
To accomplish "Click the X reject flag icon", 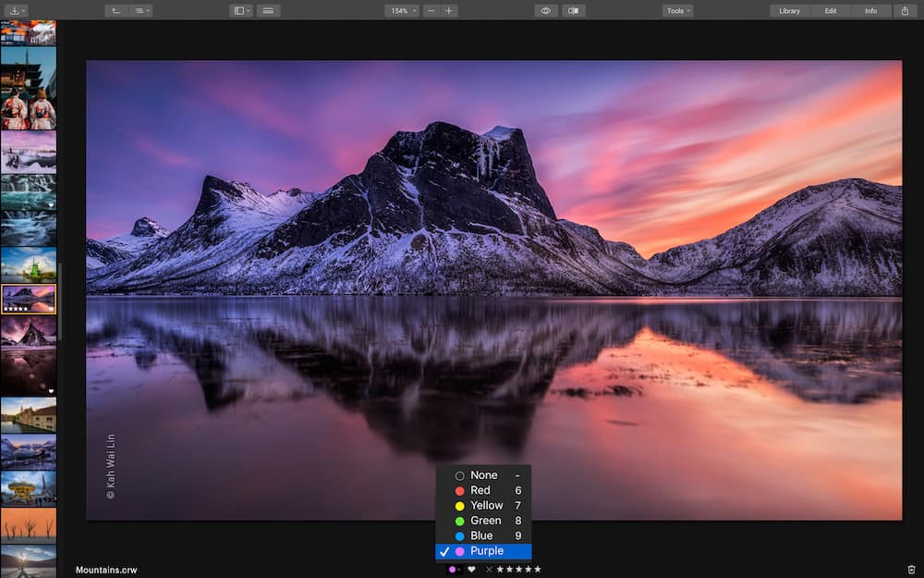I will coord(489,570).
